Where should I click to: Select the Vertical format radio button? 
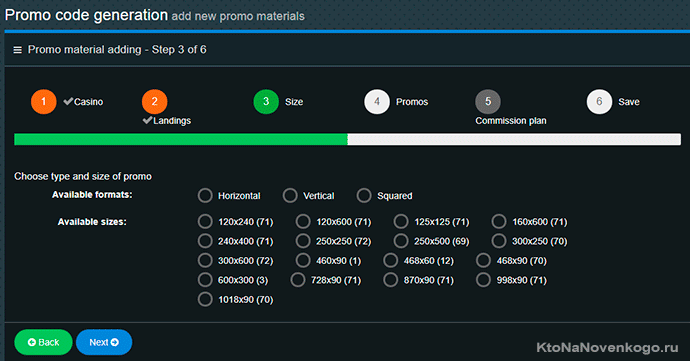[x=290, y=195]
